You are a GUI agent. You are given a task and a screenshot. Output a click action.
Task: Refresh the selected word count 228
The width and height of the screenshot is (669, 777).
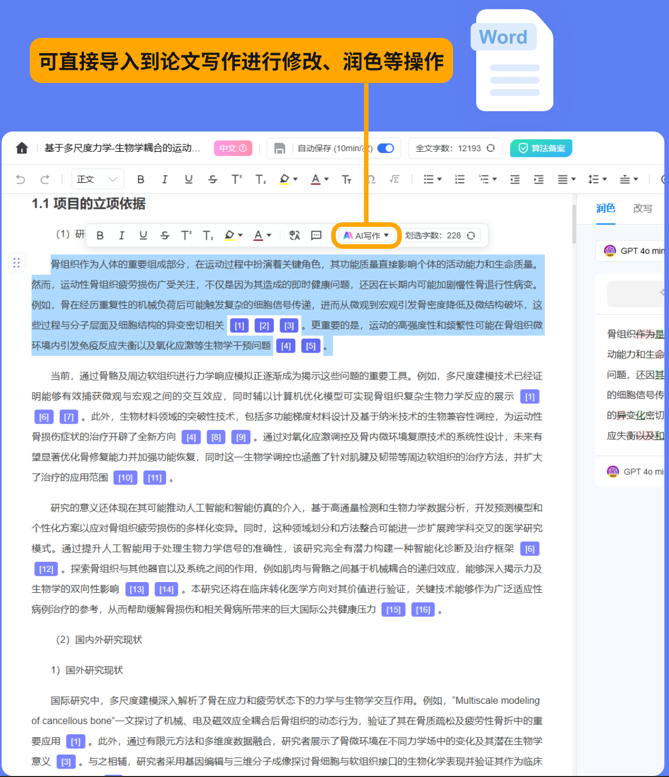[x=471, y=235]
